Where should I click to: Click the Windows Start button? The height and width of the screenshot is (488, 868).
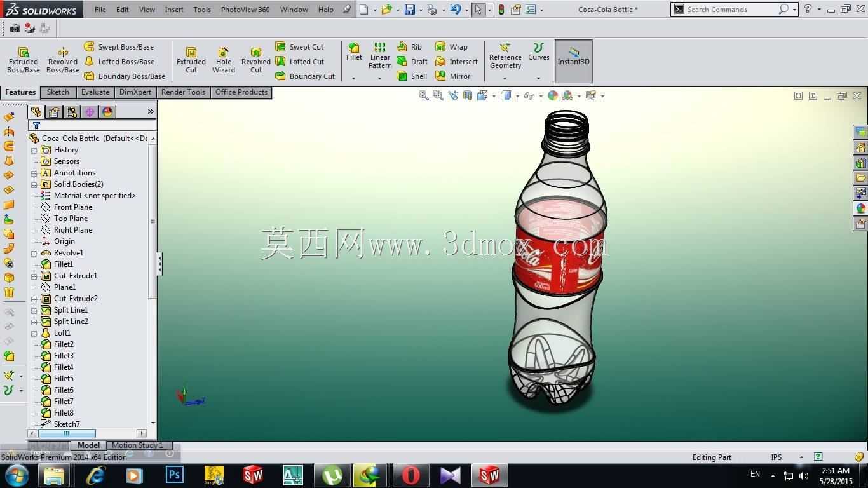point(16,475)
